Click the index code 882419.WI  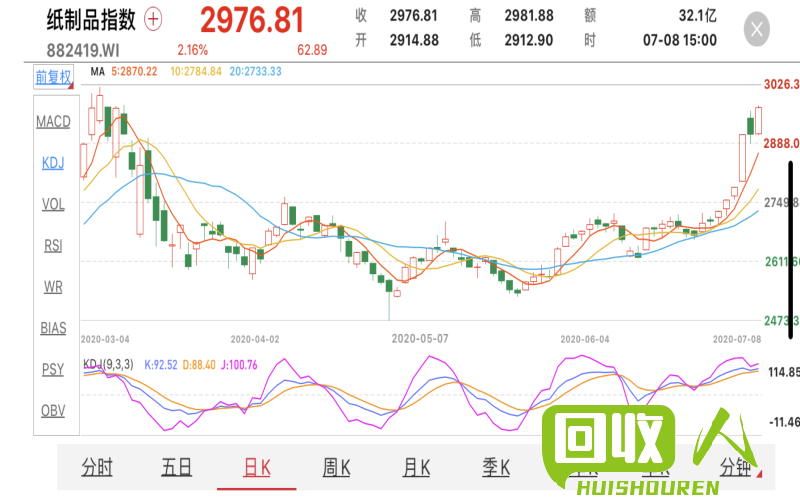click(x=83, y=51)
